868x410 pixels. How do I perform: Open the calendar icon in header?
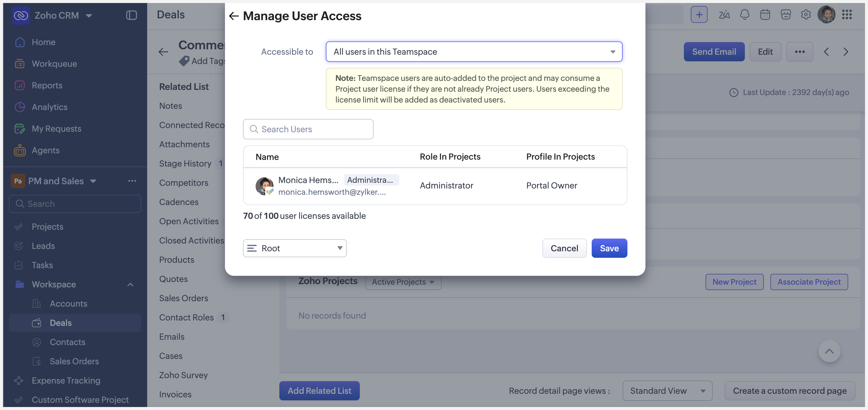pyautogui.click(x=765, y=14)
